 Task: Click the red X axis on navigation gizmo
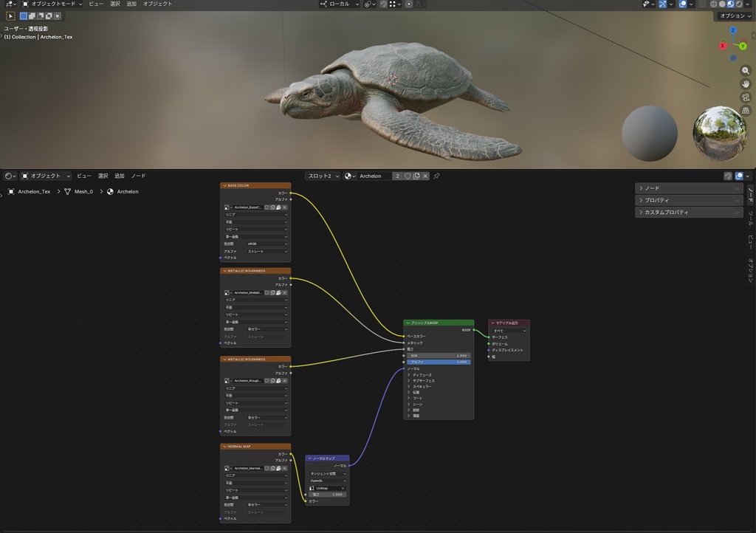(722, 46)
